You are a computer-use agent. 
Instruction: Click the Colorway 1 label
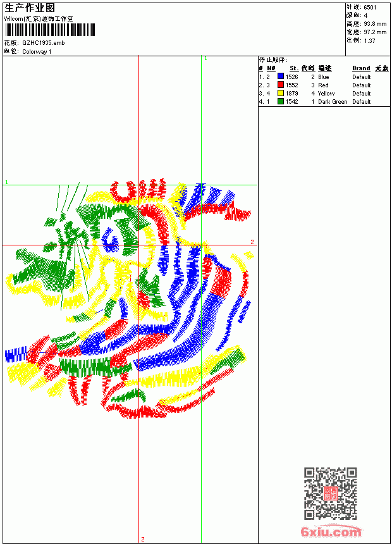point(37,52)
